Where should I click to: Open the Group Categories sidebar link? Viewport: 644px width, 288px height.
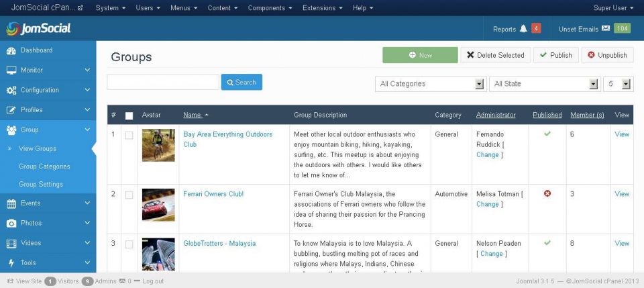coord(44,166)
